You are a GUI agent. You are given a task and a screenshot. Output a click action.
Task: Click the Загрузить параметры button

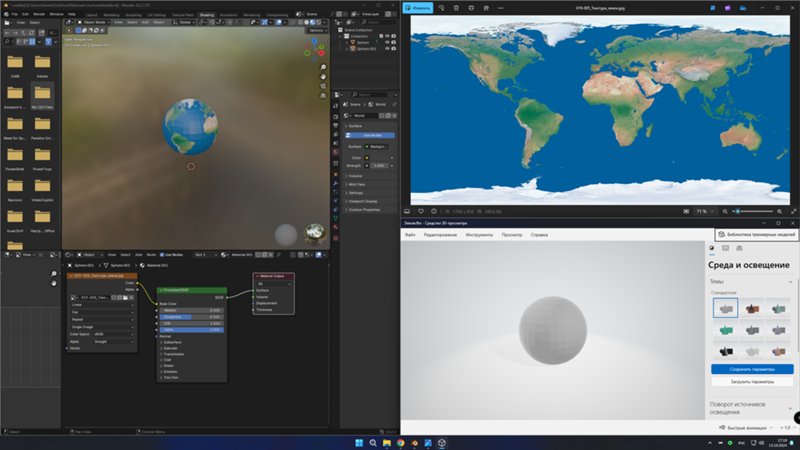click(751, 382)
